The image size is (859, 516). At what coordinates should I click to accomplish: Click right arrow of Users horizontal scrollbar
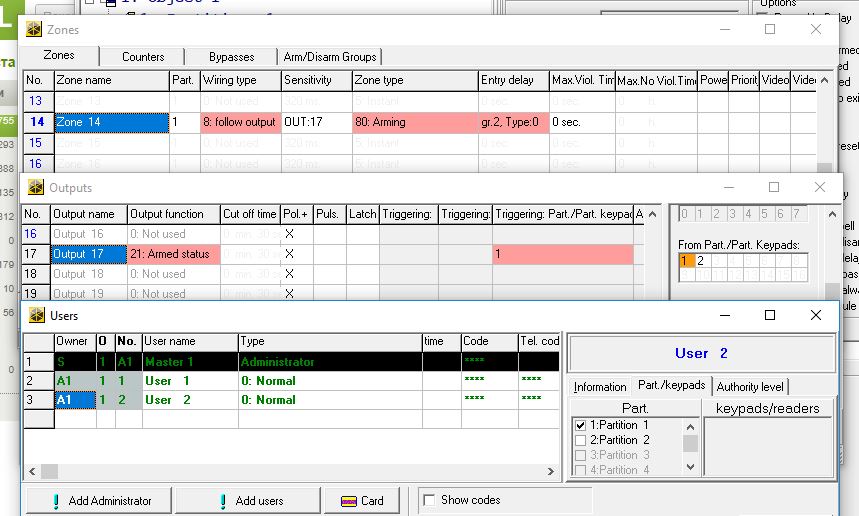[551, 471]
